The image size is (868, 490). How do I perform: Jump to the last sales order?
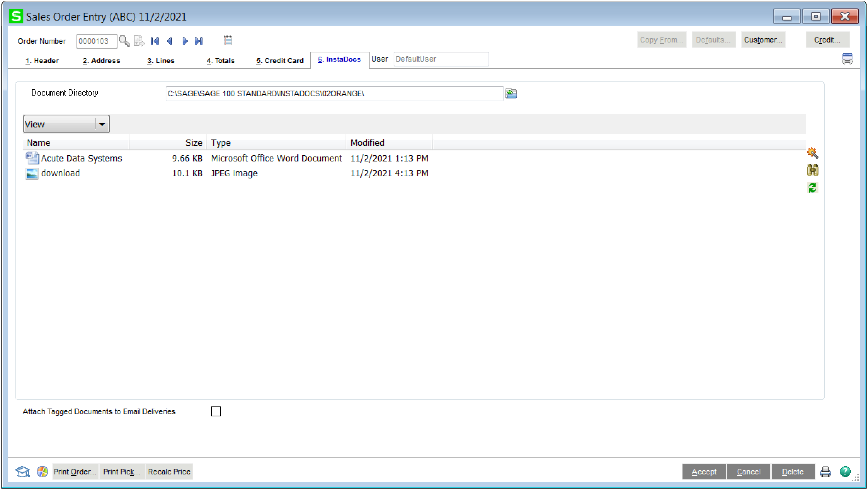pyautogui.click(x=199, y=41)
